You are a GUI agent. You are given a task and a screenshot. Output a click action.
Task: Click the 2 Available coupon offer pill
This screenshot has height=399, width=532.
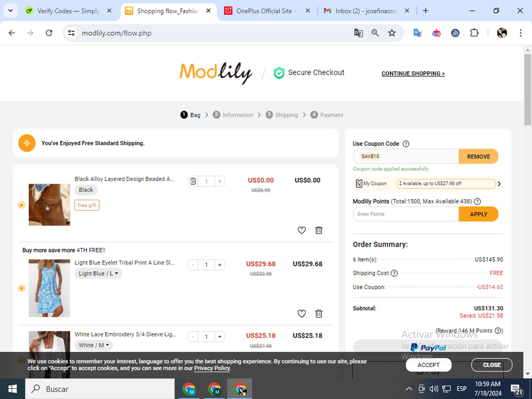[x=446, y=184]
